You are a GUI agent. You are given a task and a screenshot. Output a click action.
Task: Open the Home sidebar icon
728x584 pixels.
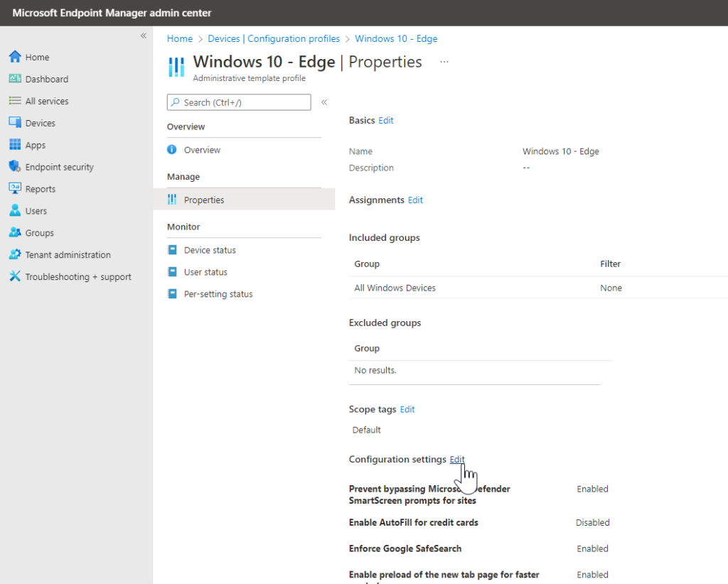[16, 57]
